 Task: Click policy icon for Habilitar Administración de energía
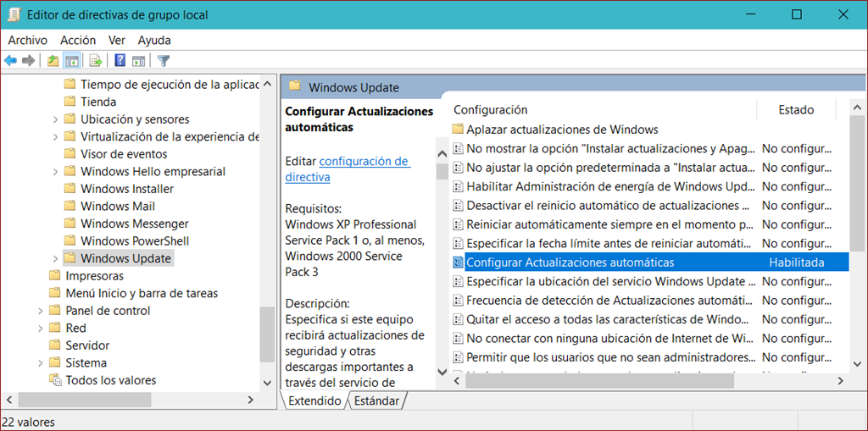pos(458,186)
